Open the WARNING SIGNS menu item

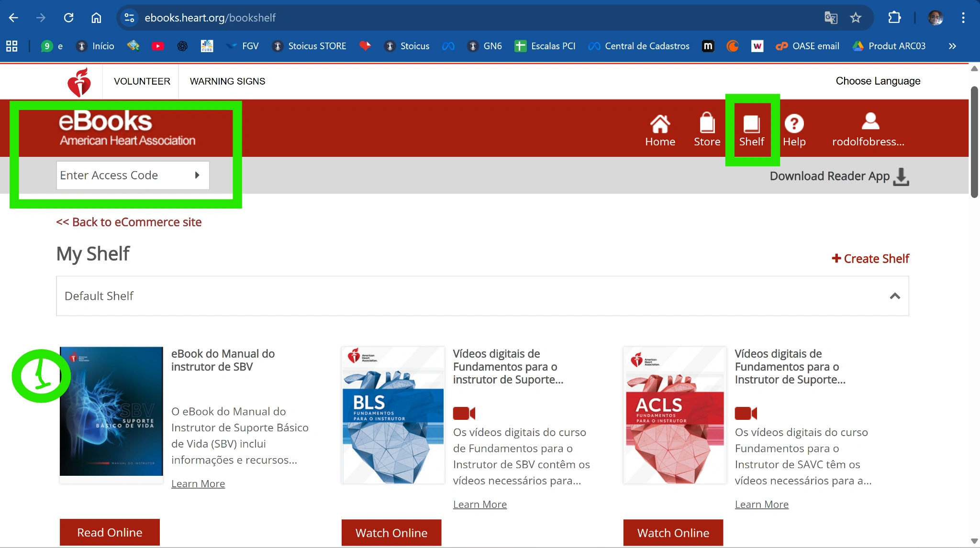click(227, 81)
